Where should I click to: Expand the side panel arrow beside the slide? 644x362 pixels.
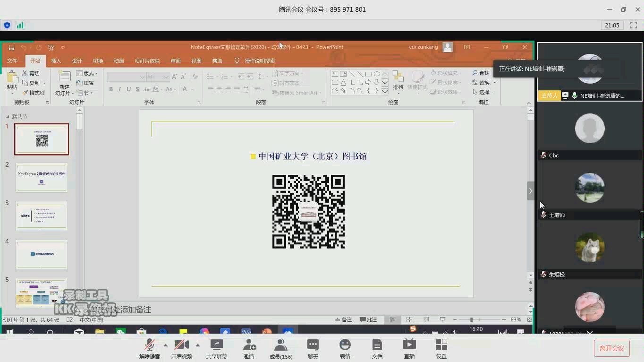(x=531, y=191)
